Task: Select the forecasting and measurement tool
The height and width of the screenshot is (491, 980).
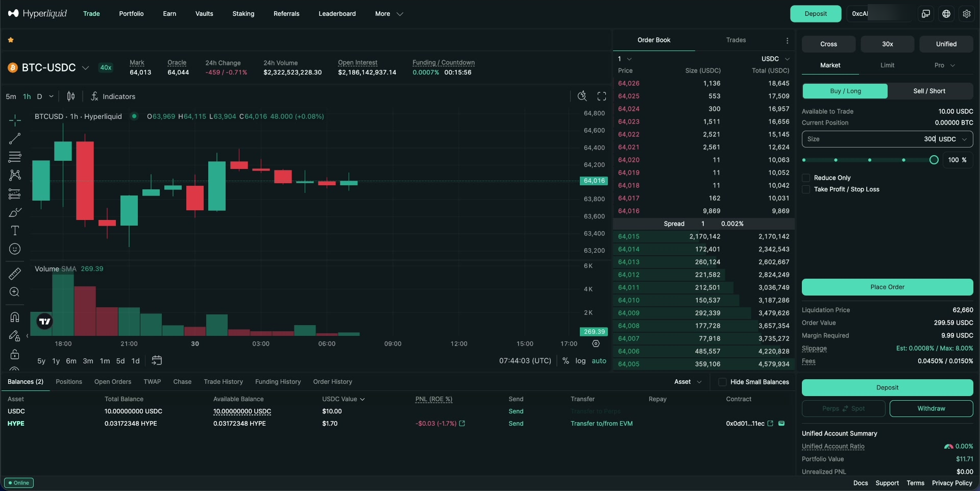Action: pyautogui.click(x=15, y=194)
